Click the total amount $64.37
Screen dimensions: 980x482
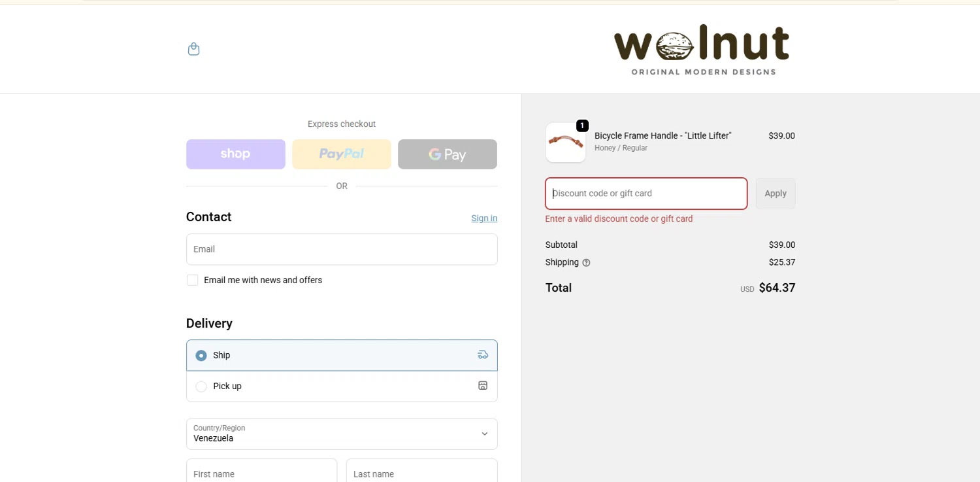(x=777, y=288)
